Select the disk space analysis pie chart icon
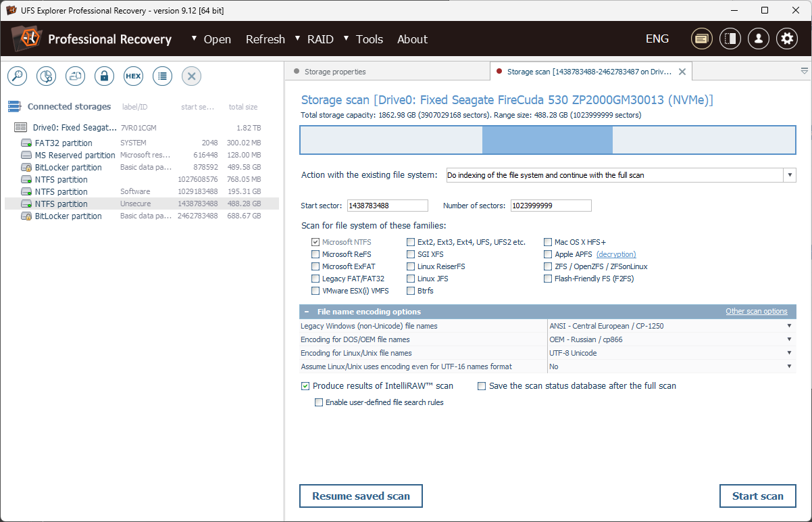812x522 pixels. 46,76
